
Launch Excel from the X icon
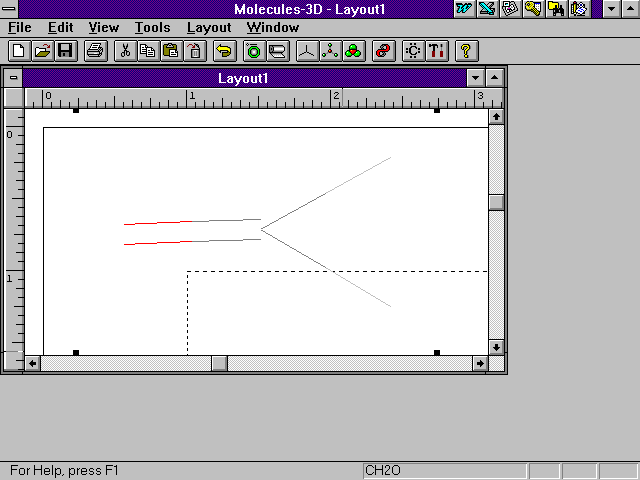(487, 9)
